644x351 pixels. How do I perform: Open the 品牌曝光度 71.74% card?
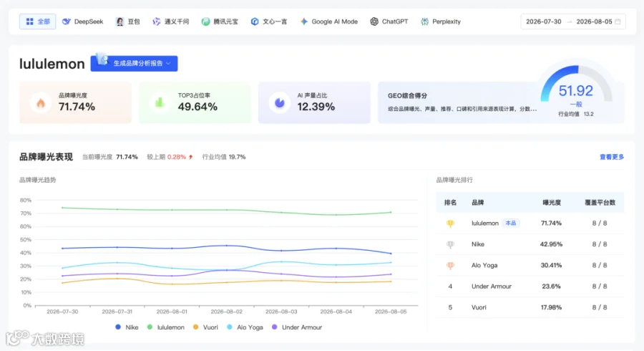click(76, 102)
